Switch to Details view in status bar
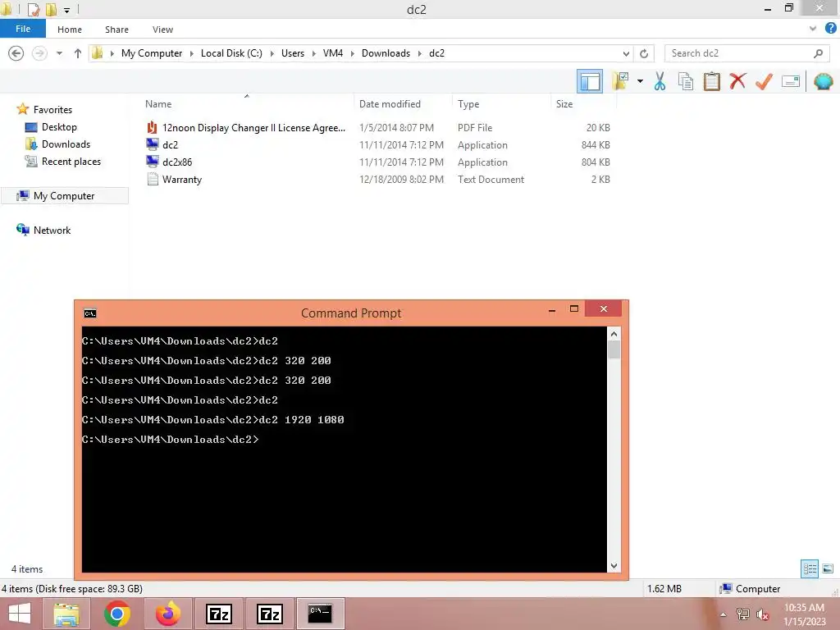Screen dimensions: 840x630 tap(810, 568)
